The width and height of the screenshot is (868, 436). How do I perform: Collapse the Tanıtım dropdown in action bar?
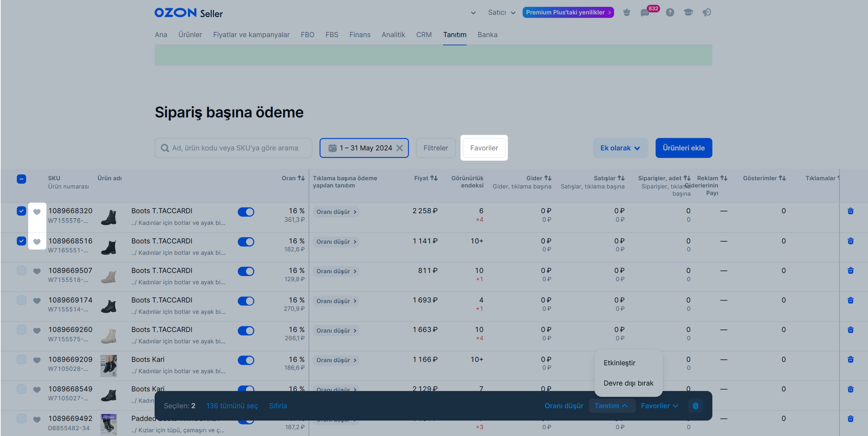pos(612,406)
